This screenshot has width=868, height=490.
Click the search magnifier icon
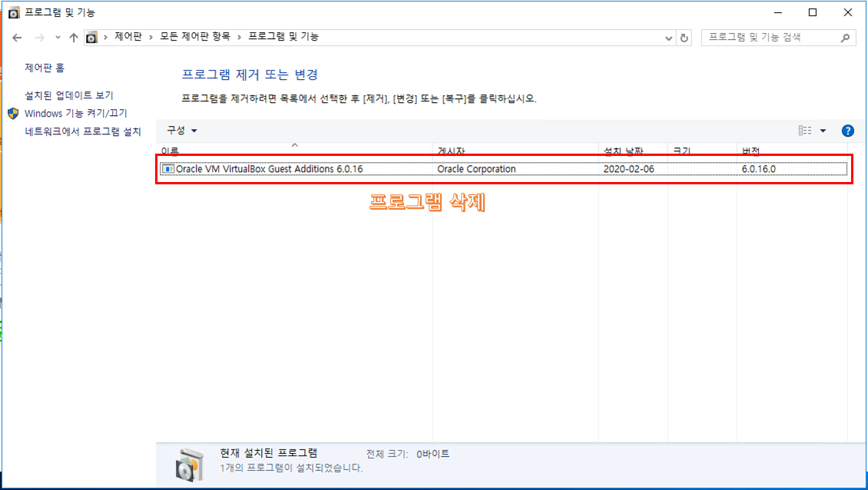coord(845,38)
